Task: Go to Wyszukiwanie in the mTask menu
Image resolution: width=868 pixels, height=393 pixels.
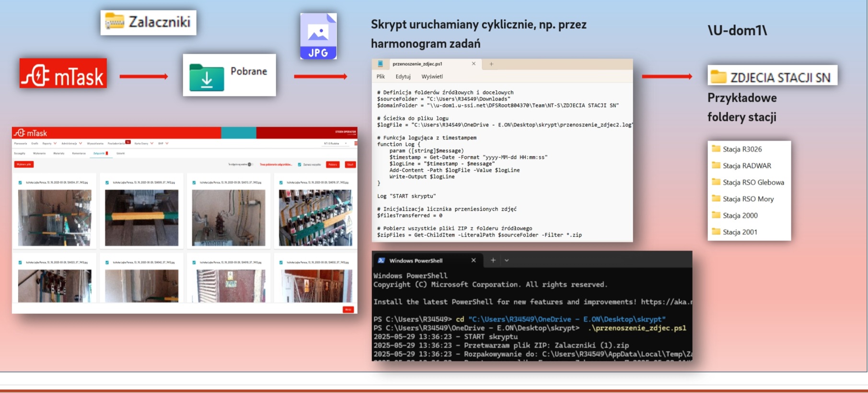Action: pos(95,143)
